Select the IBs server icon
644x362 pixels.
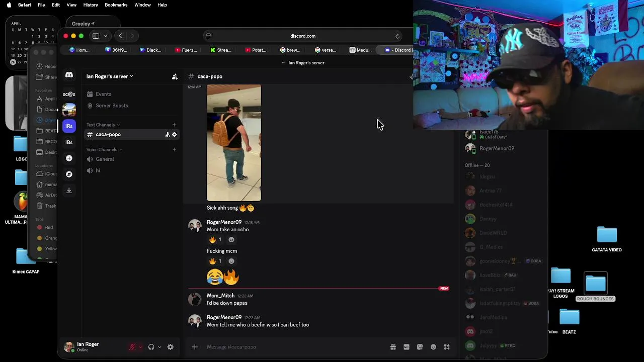pos(69,142)
